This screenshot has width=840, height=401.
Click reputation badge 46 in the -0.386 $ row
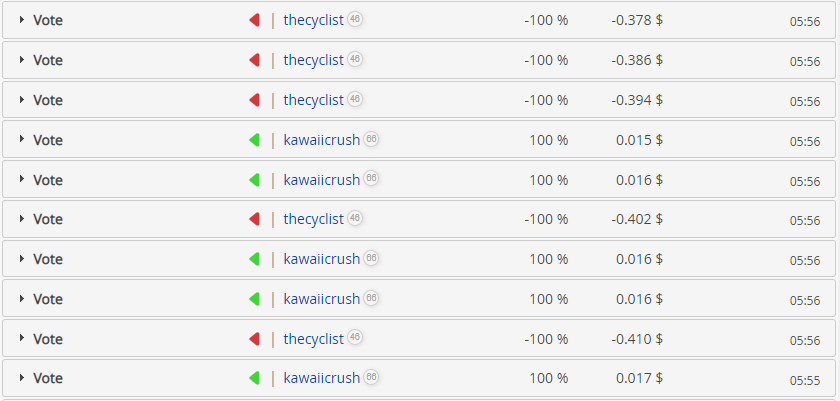(x=355, y=59)
